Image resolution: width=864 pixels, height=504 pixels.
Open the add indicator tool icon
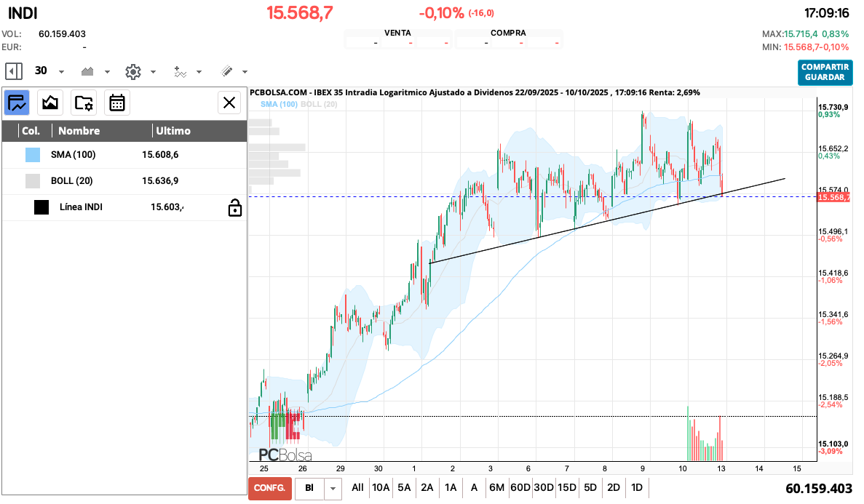[180, 71]
